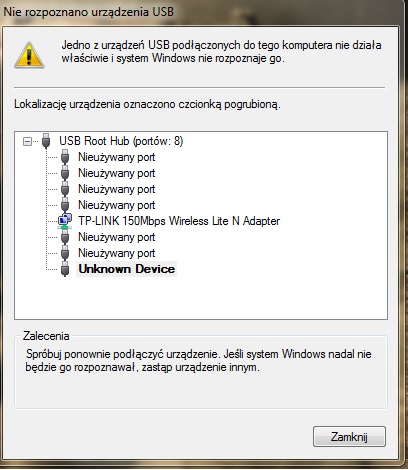Select the USB Root Hub (portów: 8) entry
Screen dimensions: 408x470
coord(121,141)
